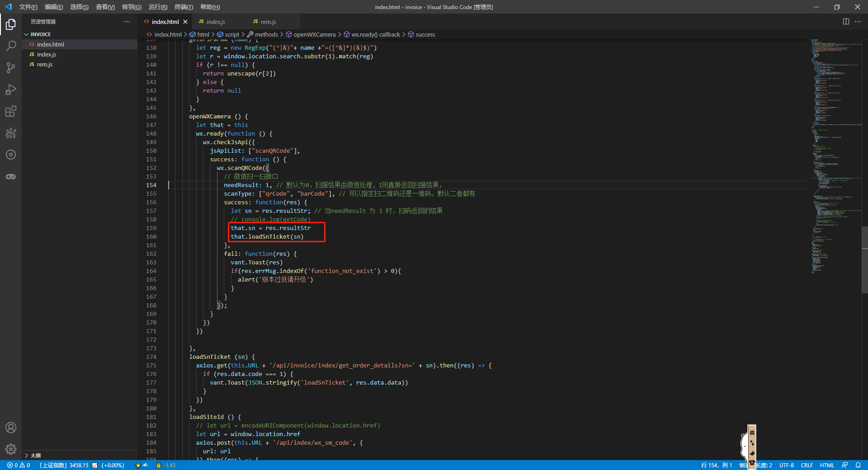Click line number 174 in the gutter
Screen dimensions: 868x470
(x=151, y=357)
